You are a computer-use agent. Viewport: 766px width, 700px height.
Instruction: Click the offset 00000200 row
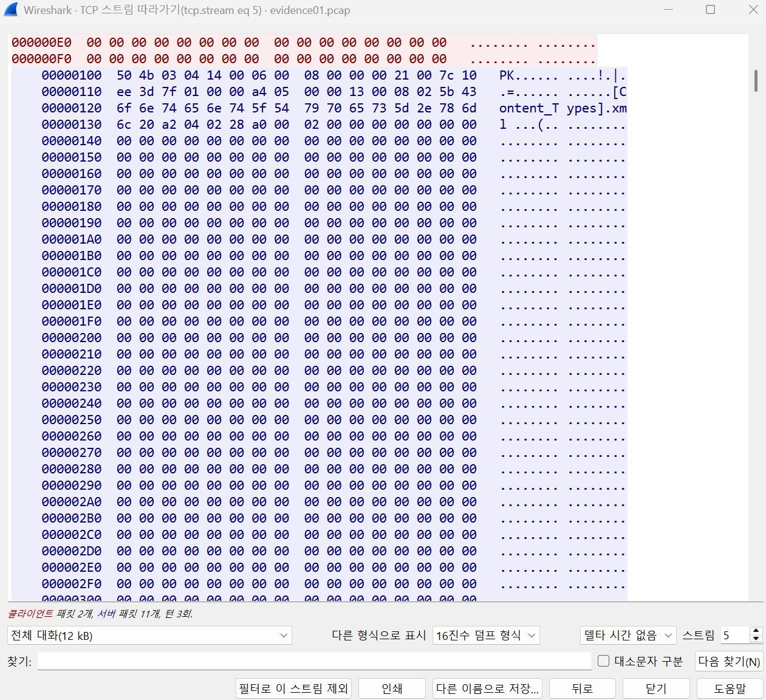[334, 338]
